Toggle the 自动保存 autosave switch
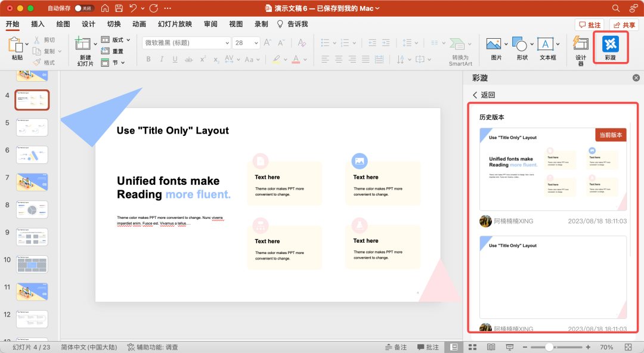The height and width of the screenshot is (353, 644). coord(84,8)
